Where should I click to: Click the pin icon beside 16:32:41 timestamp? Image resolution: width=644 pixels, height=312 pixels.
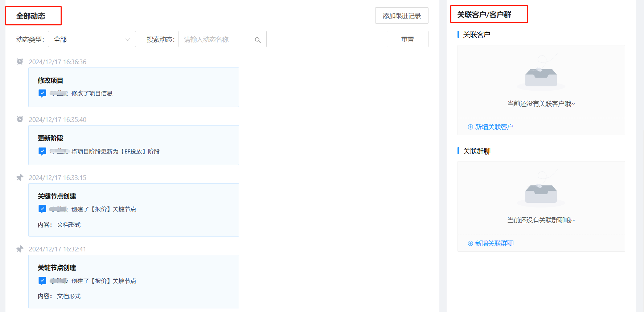point(20,249)
